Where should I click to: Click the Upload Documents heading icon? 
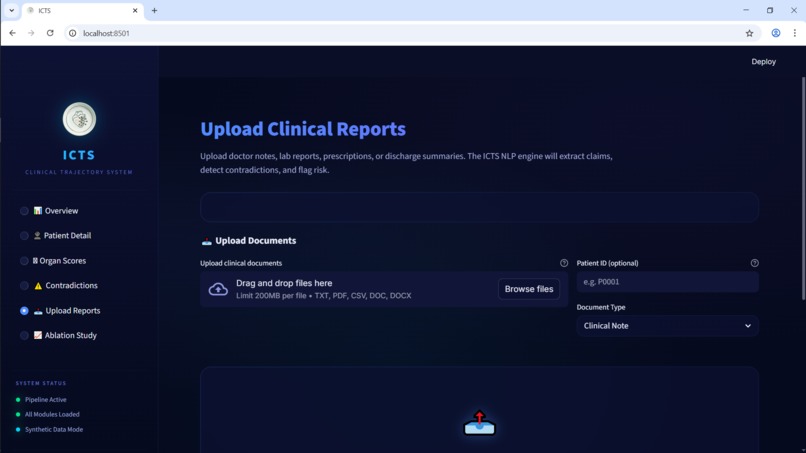pyautogui.click(x=207, y=241)
